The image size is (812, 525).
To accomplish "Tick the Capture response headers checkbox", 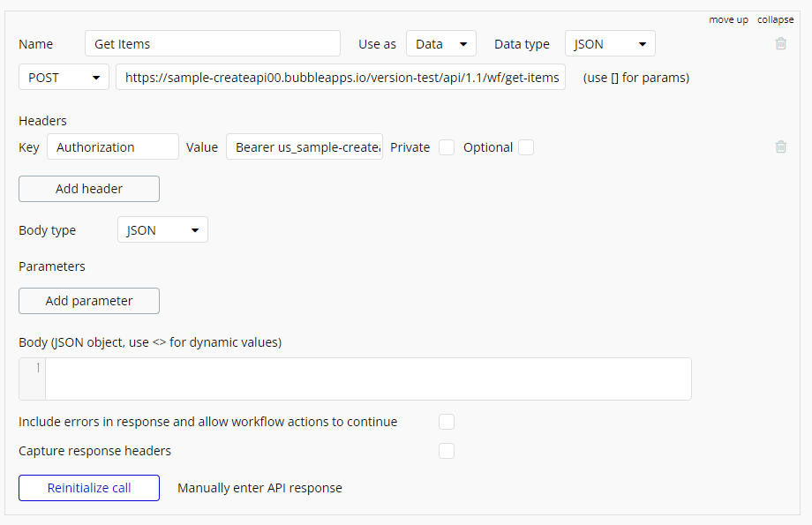I will pos(447,451).
